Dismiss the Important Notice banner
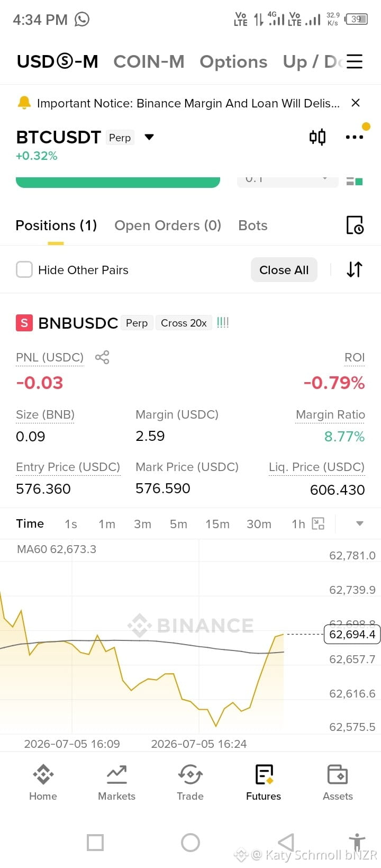This screenshot has width=381, height=868. point(356,103)
